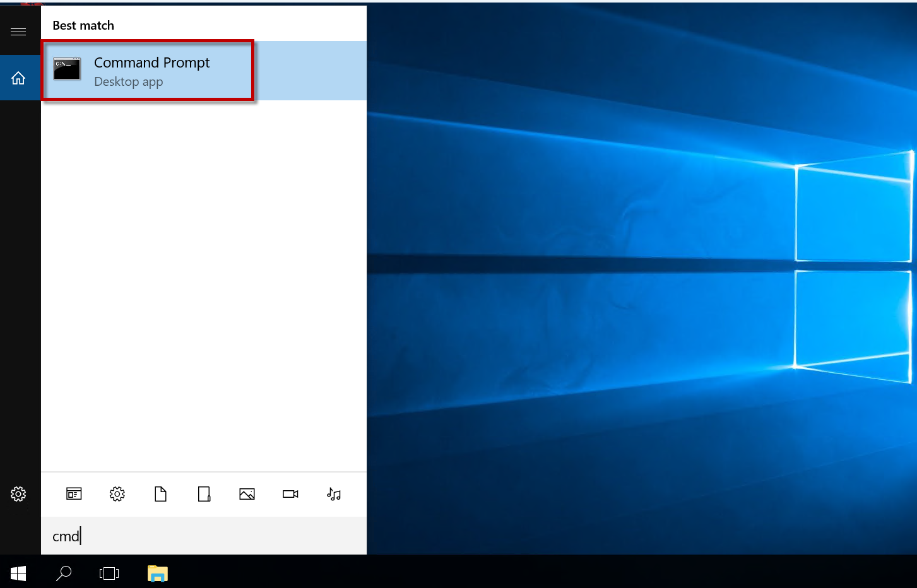
Task: Filter search results by Videos
Action: point(290,494)
